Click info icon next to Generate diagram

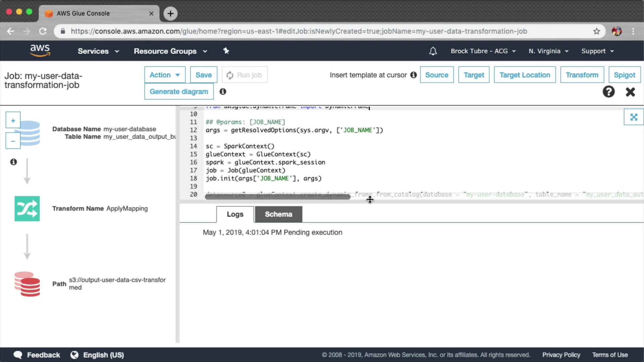click(x=223, y=92)
